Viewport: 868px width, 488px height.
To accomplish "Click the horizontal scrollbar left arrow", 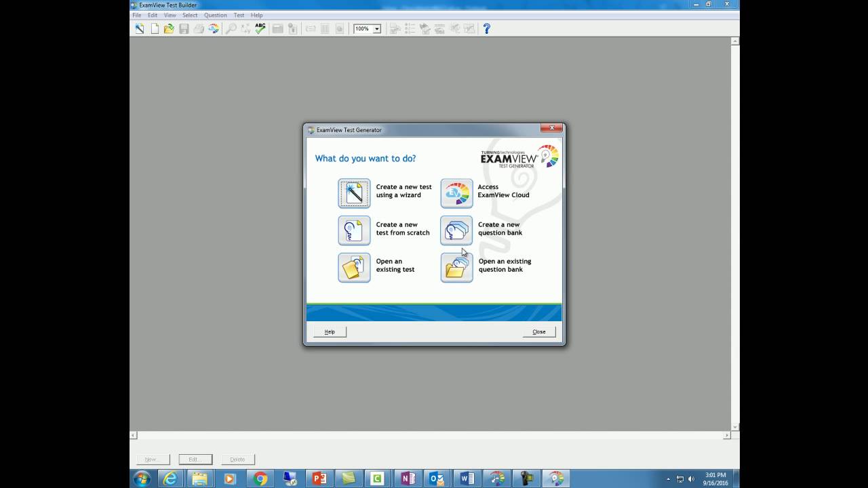I will [134, 435].
